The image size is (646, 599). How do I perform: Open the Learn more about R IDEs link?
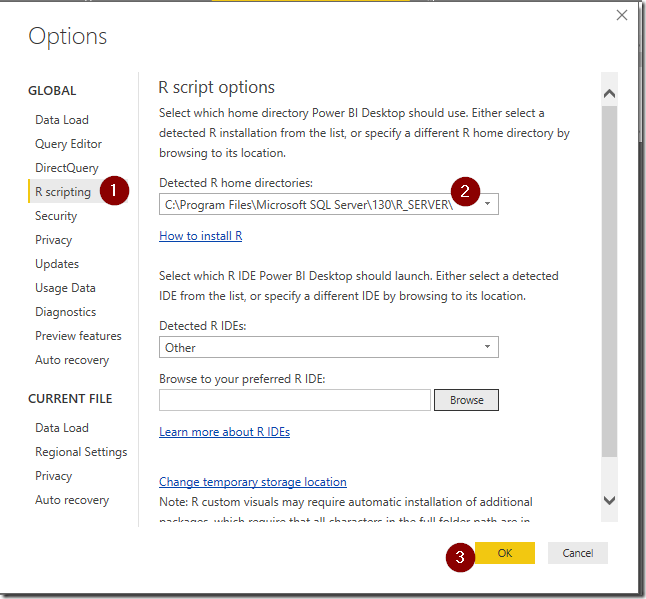click(225, 432)
